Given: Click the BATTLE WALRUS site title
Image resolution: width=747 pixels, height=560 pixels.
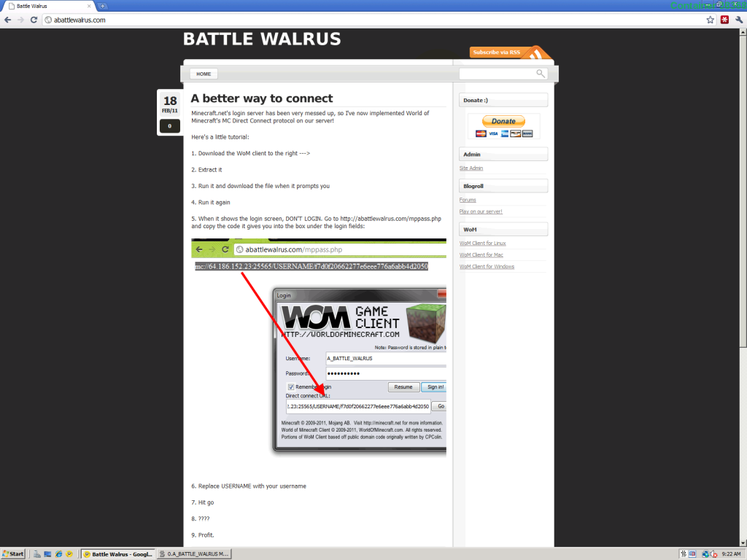Looking at the screenshot, I should [262, 39].
